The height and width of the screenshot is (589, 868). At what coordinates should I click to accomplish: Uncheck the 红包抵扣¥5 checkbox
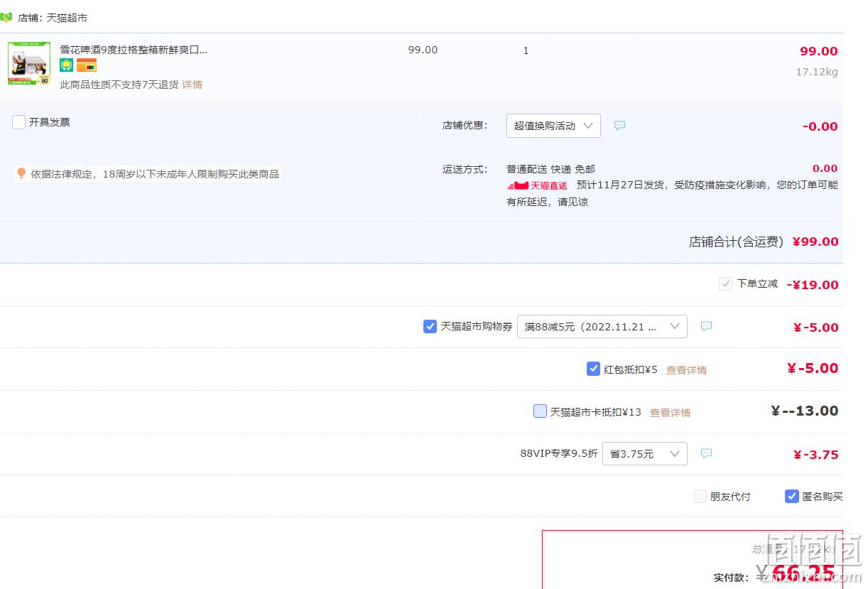pos(593,369)
